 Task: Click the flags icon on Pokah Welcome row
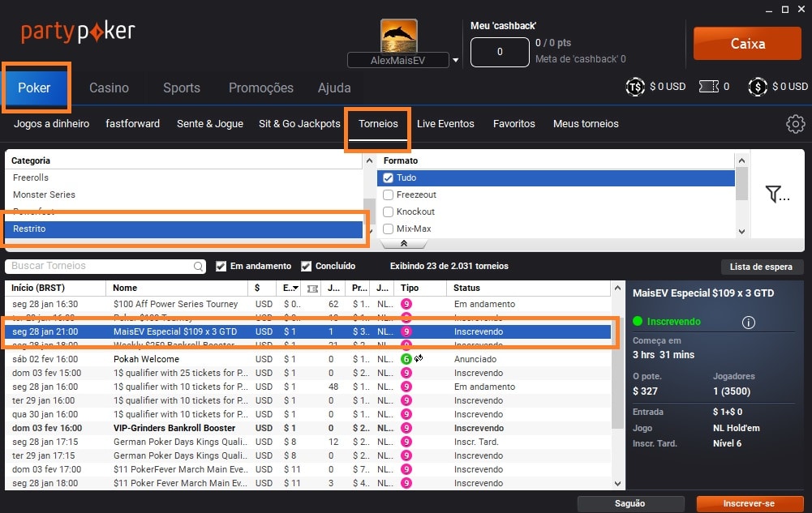pos(419,358)
